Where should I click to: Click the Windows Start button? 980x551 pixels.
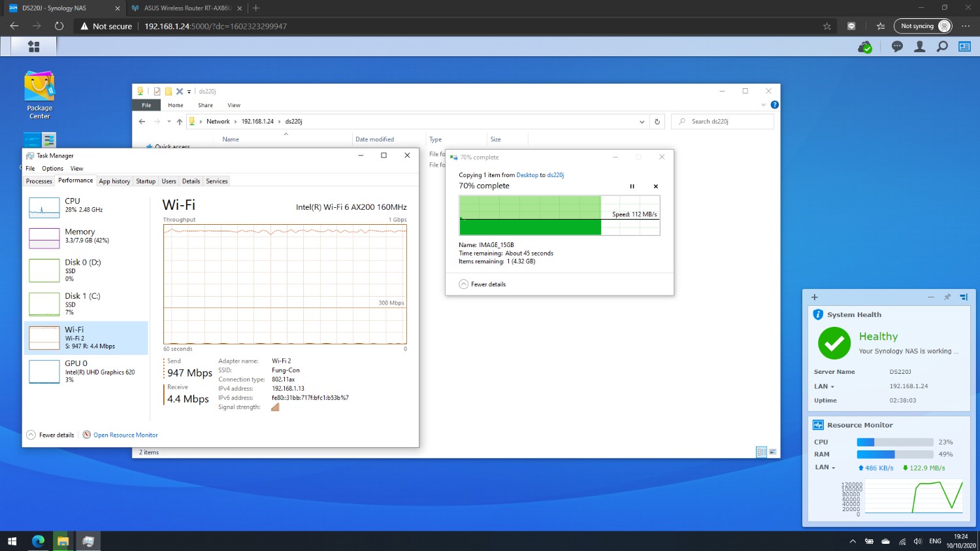[x=12, y=541]
